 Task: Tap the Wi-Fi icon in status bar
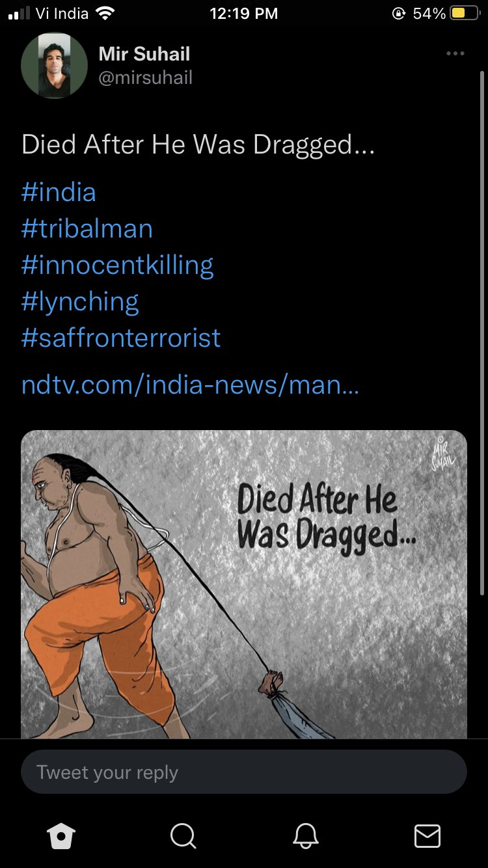tap(104, 13)
